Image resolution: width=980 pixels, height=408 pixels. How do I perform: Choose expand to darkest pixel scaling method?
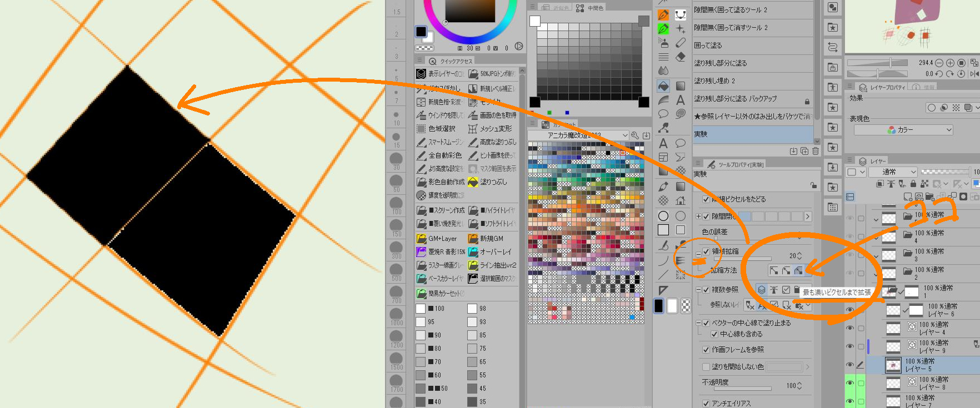(x=798, y=270)
